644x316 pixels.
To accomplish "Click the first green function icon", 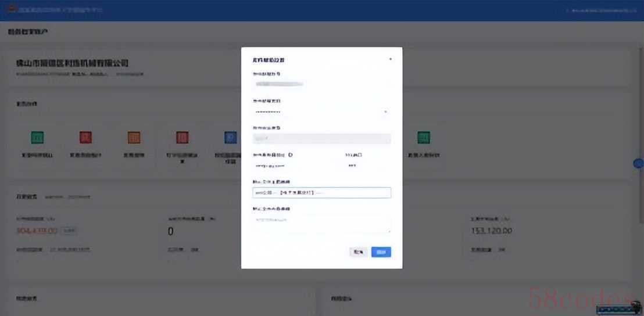I will click(x=37, y=138).
